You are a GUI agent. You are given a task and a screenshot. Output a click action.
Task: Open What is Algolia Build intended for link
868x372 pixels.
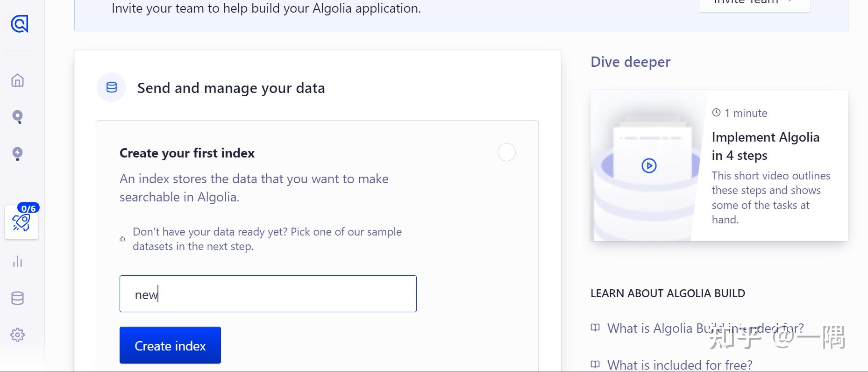point(705,328)
